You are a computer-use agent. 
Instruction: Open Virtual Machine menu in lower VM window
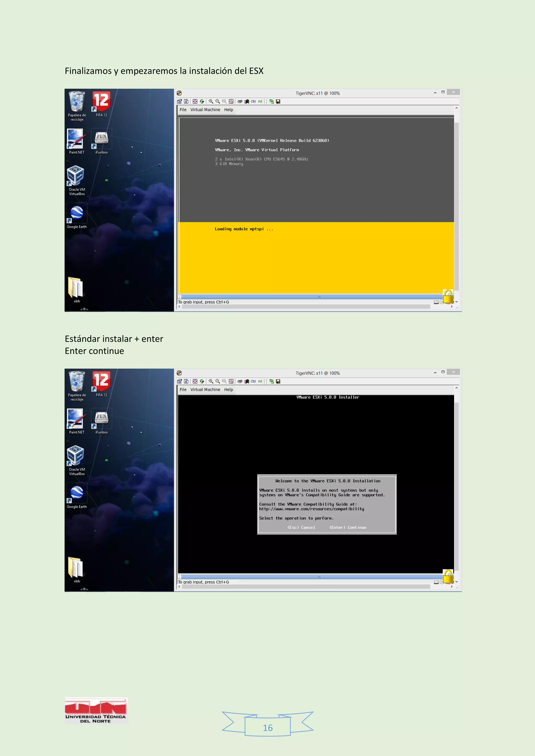pos(205,389)
